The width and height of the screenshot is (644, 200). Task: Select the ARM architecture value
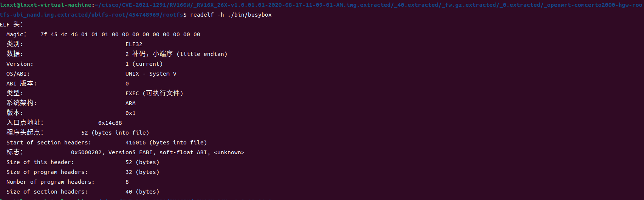point(130,103)
